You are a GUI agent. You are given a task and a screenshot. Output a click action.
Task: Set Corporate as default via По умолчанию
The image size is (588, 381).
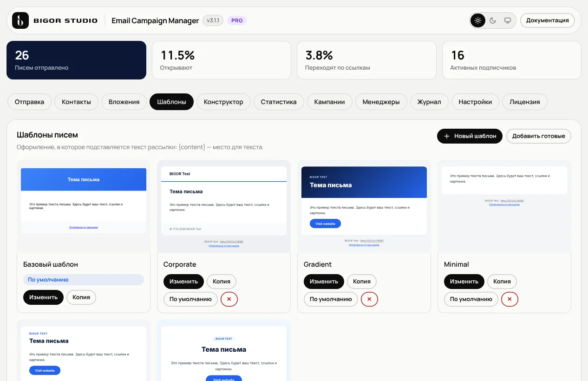pos(190,299)
